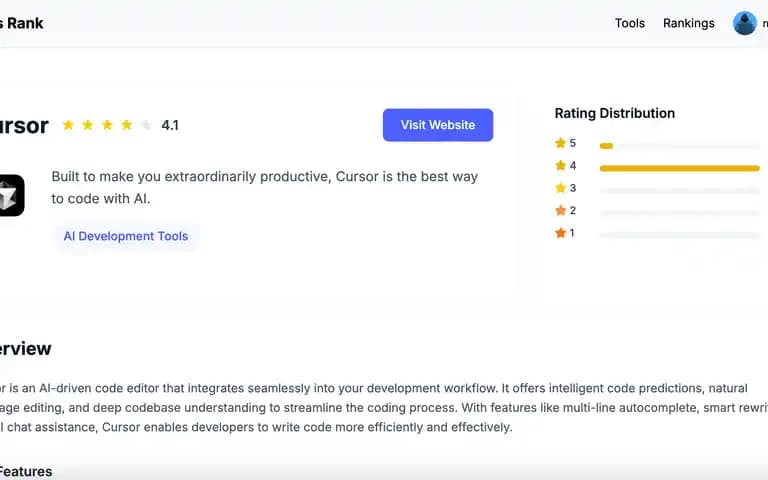The height and width of the screenshot is (480, 768).
Task: Click the star icon beside 2
Action: [560, 210]
